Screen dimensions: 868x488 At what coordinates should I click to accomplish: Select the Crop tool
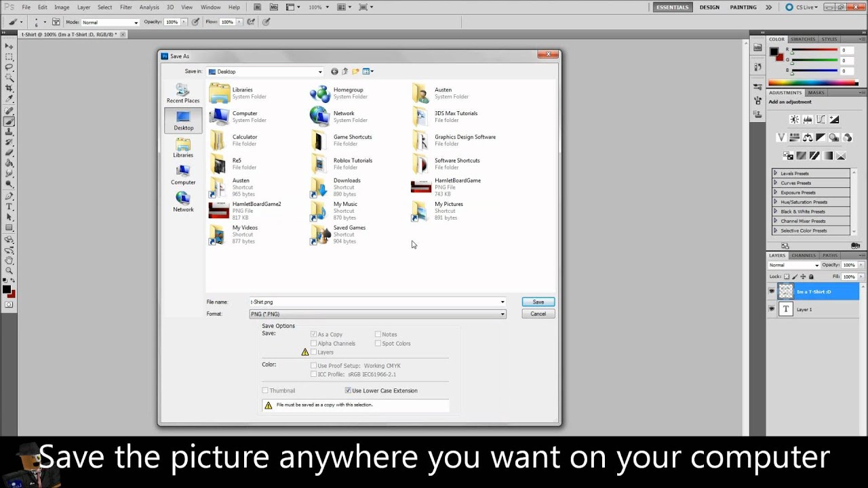point(9,89)
